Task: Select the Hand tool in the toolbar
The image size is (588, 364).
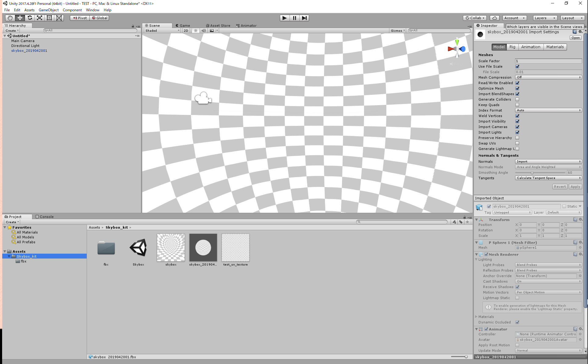Action: (x=9, y=18)
